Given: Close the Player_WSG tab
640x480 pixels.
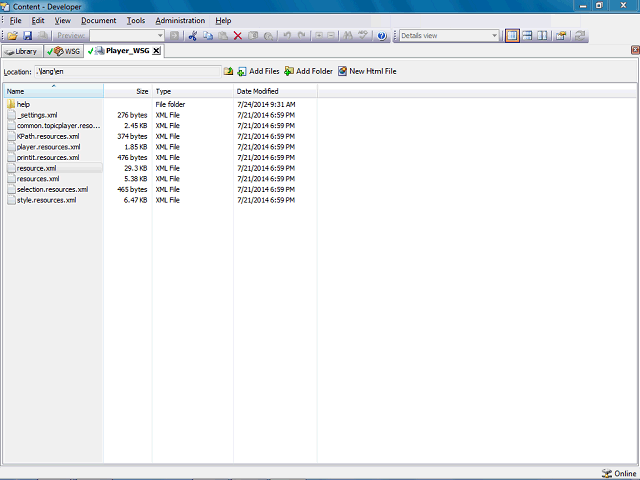Looking at the screenshot, I should pos(156,51).
